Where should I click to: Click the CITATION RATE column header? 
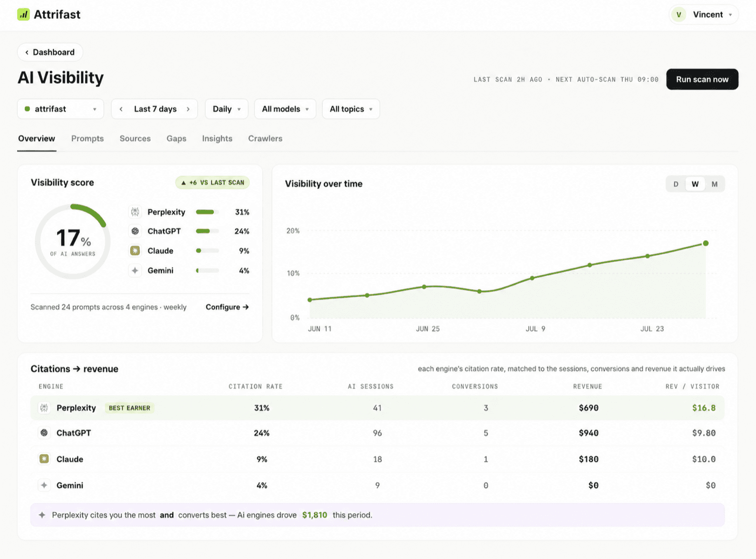pos(255,386)
